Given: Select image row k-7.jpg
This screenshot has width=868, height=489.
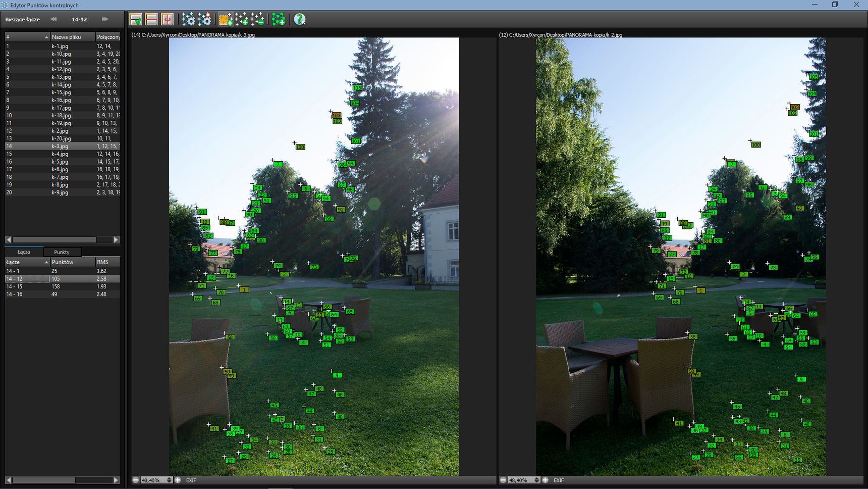Looking at the screenshot, I should pyautogui.click(x=63, y=177).
